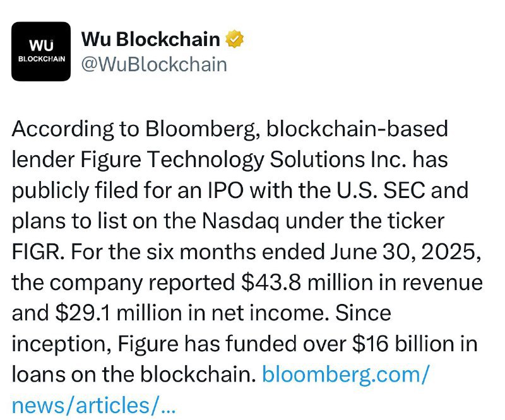Viewport: 505px width, 420px height.
Task: Click the news/articles/… link continuation
Action: coord(93,405)
